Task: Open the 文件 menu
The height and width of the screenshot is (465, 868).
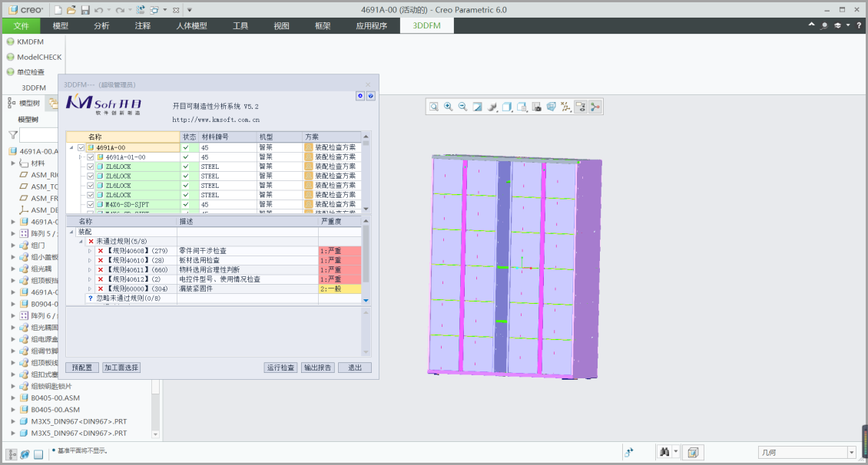Action: point(21,25)
